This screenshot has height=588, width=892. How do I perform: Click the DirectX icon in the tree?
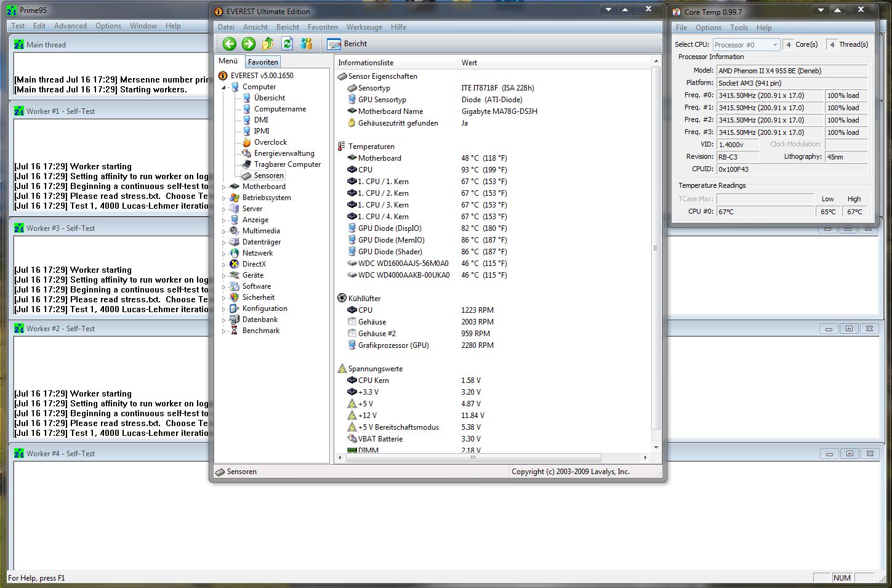[x=235, y=264]
